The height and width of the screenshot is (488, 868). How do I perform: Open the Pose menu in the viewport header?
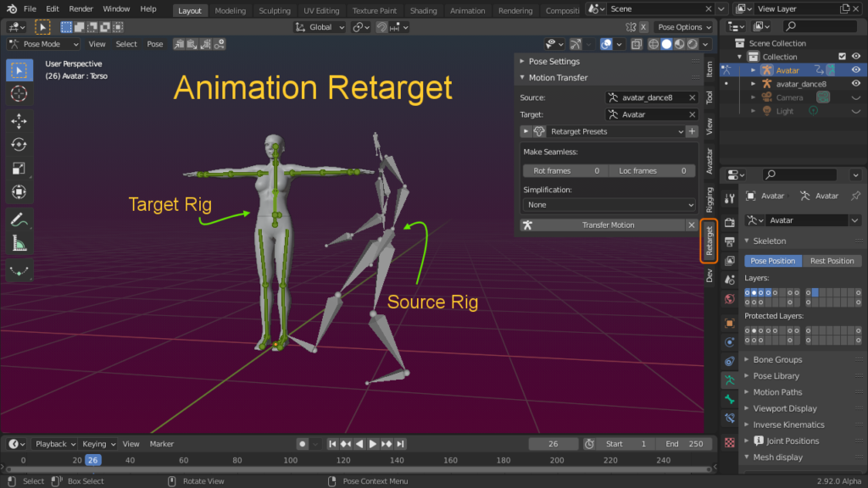(x=155, y=43)
